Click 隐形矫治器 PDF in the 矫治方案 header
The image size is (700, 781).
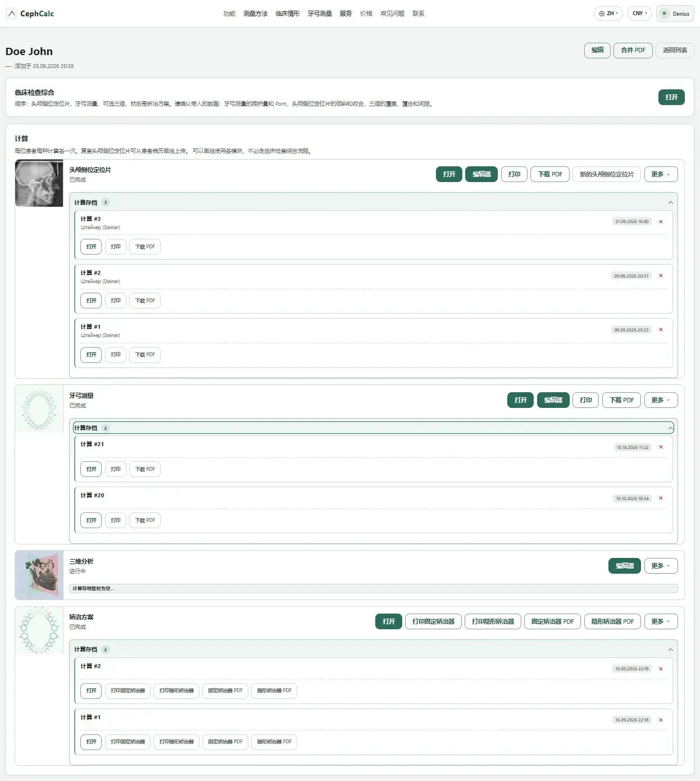(x=612, y=621)
